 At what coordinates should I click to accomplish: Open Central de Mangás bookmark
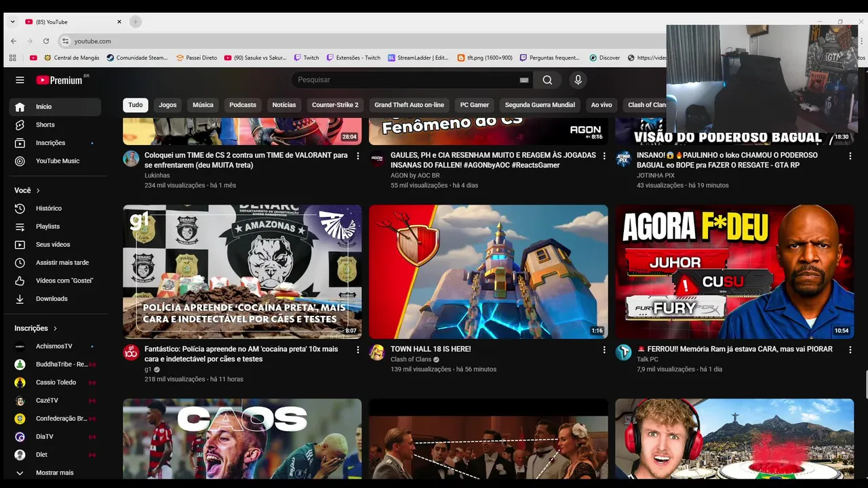click(x=71, y=58)
